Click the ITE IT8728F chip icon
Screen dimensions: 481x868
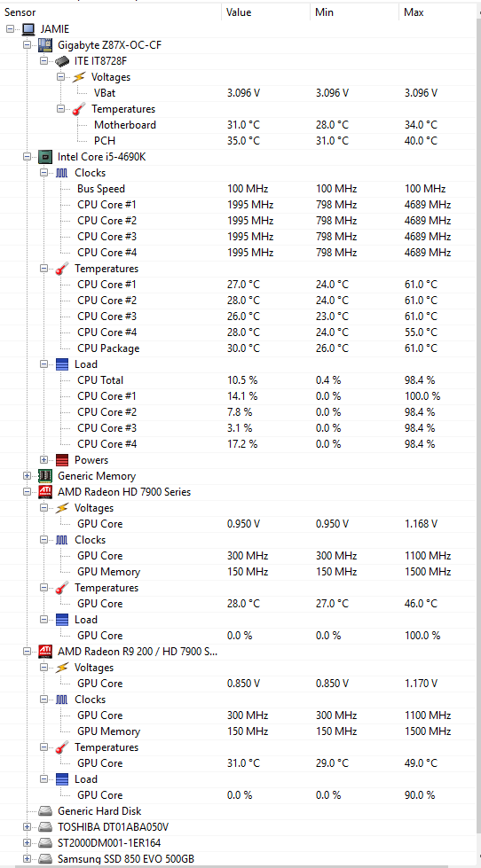[x=62, y=61]
